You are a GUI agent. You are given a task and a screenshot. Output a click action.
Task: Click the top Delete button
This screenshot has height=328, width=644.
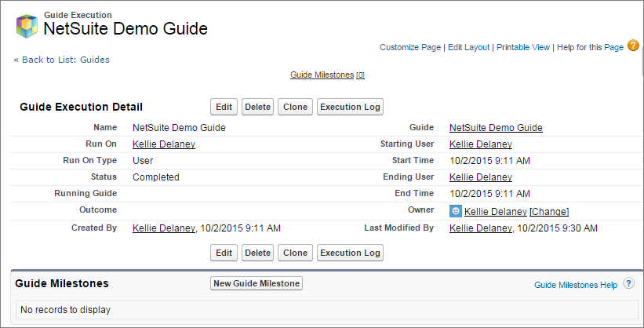click(x=257, y=107)
